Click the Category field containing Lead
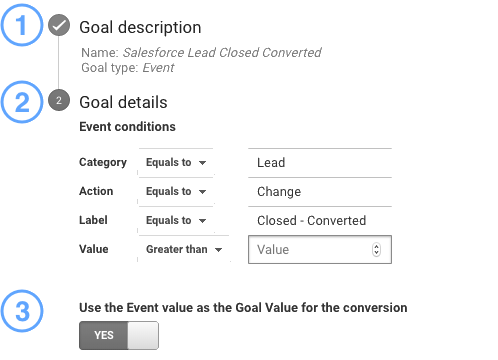The width and height of the screenshot is (498, 360). click(320, 163)
